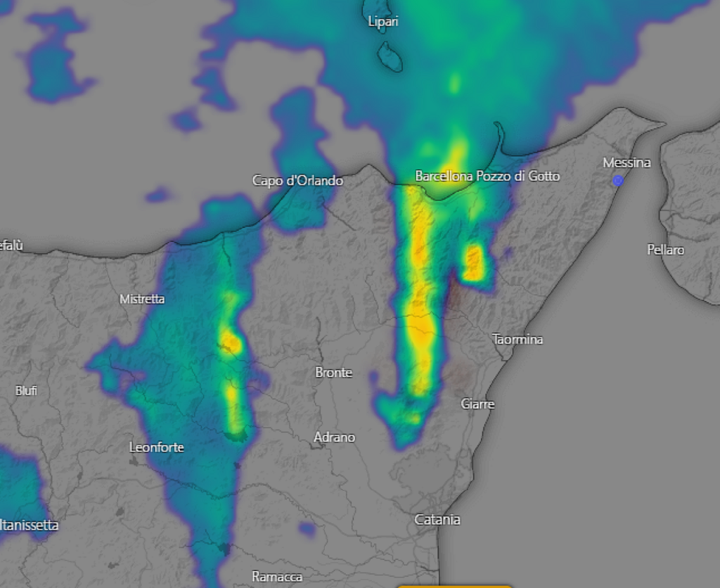Image resolution: width=720 pixels, height=588 pixels.
Task: Click the Giarre town label
Action: [477, 404]
